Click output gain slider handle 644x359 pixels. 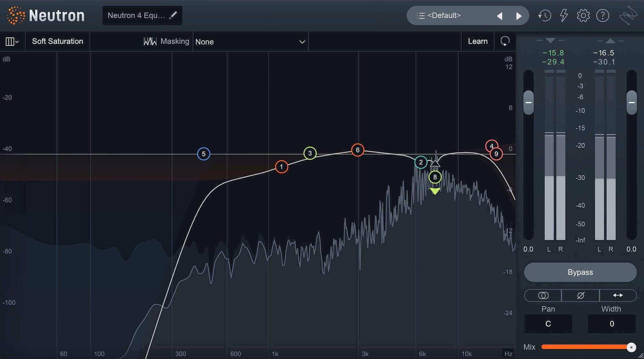(632, 103)
